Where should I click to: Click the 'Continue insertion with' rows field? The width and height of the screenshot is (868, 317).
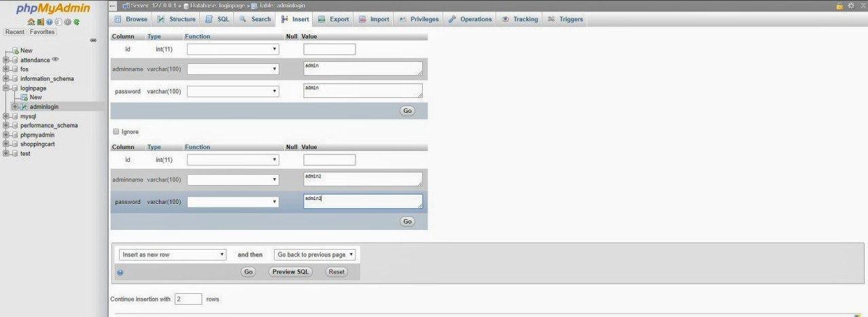pos(188,299)
